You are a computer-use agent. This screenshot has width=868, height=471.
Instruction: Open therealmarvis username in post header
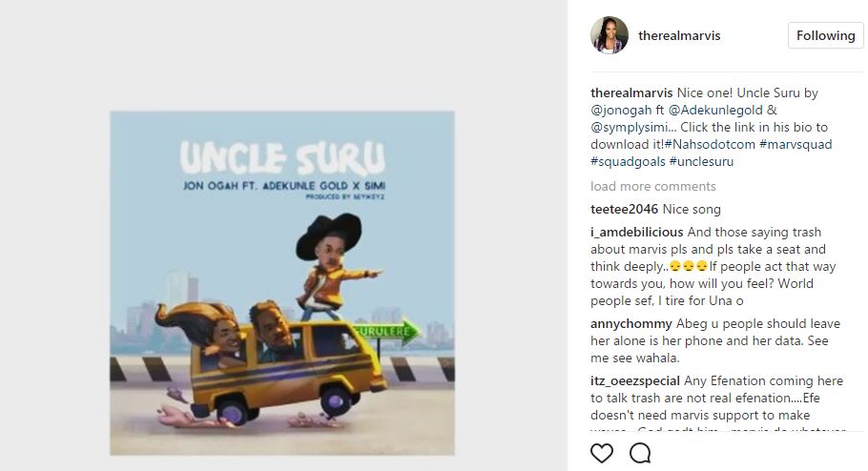(679, 36)
